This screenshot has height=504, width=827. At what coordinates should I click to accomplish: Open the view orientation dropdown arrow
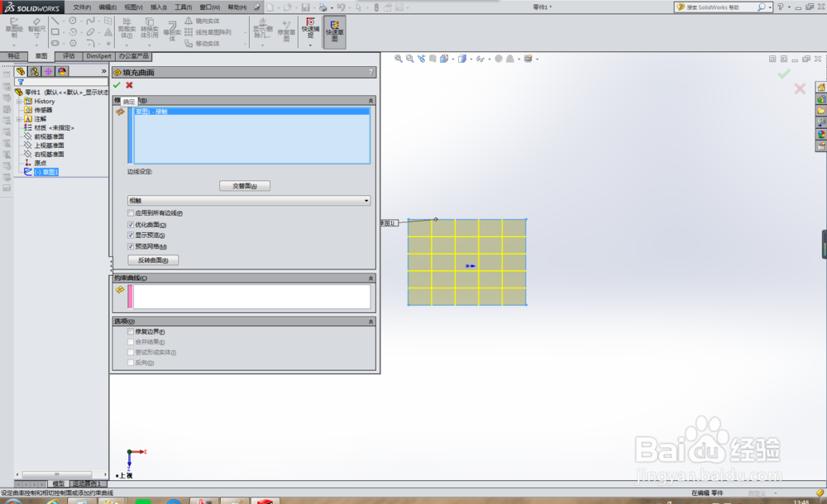coord(453,59)
